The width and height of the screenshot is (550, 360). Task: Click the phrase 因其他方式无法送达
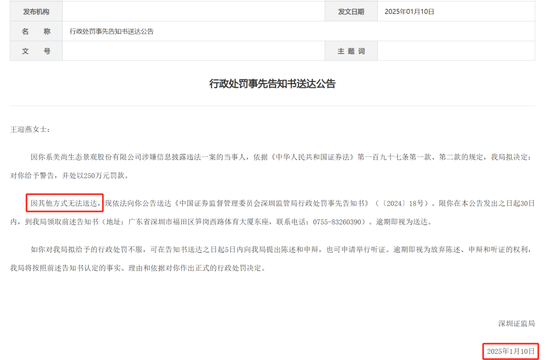point(65,203)
